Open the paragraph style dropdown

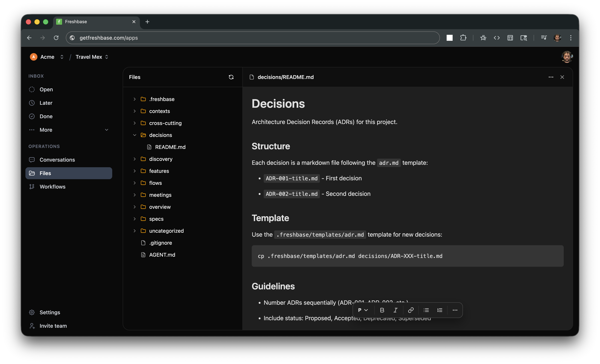(x=363, y=310)
